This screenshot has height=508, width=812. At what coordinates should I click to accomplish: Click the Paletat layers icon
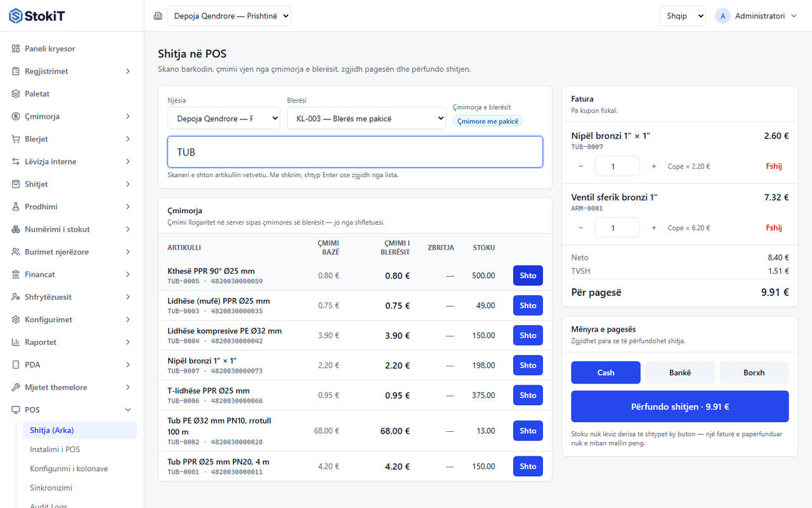pos(16,94)
